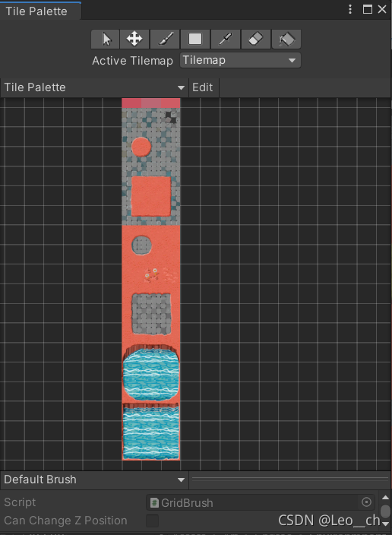
Task: Choose the Paintbrush tool
Action: pyautogui.click(x=165, y=39)
